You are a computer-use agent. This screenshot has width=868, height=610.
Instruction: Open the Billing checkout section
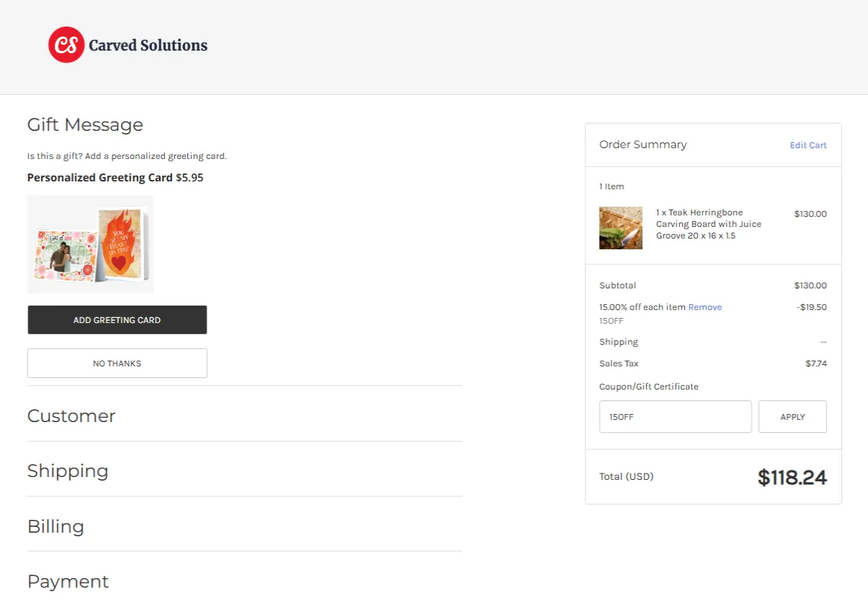(x=56, y=527)
